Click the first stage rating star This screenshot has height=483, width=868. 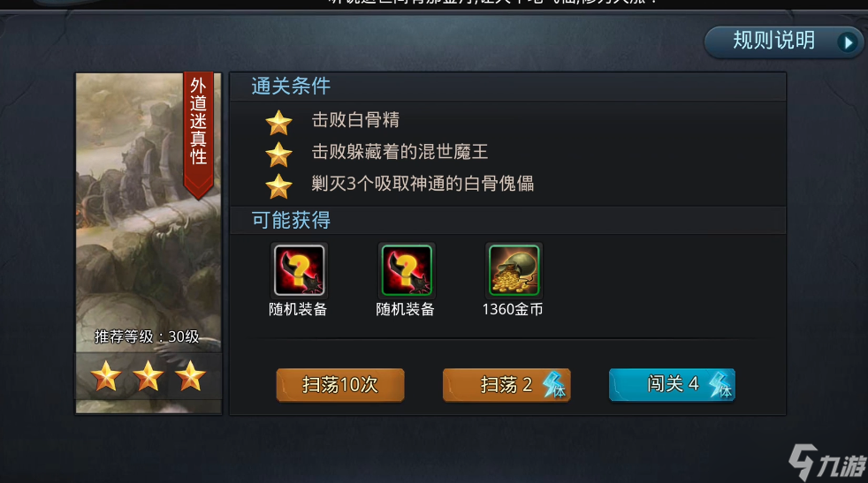click(106, 376)
